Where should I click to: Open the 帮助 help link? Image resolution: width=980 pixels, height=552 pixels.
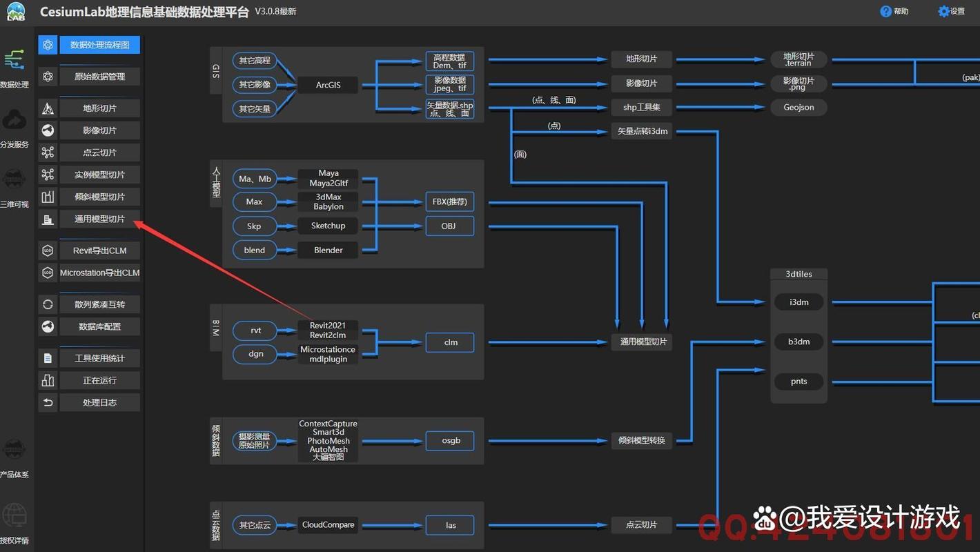894,11
